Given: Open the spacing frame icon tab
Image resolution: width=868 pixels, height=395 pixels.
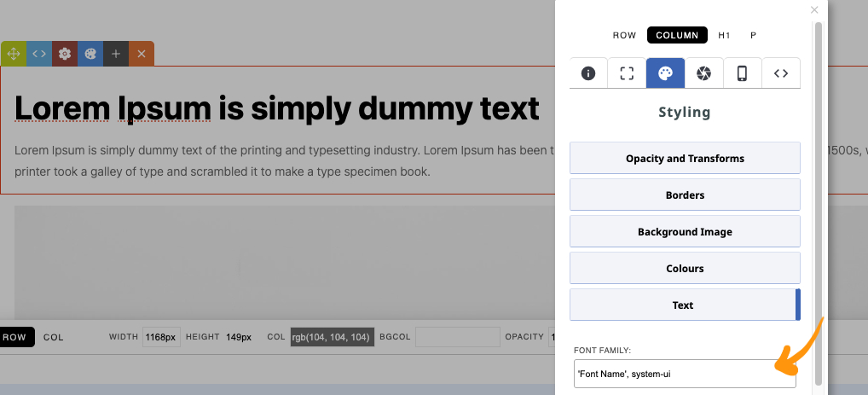Looking at the screenshot, I should (627, 73).
